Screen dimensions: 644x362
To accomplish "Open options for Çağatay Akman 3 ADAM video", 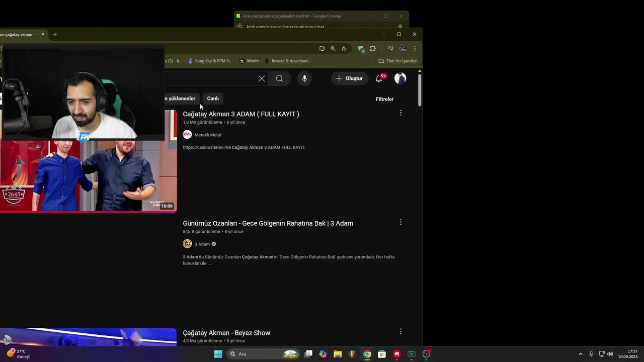I will point(400,113).
